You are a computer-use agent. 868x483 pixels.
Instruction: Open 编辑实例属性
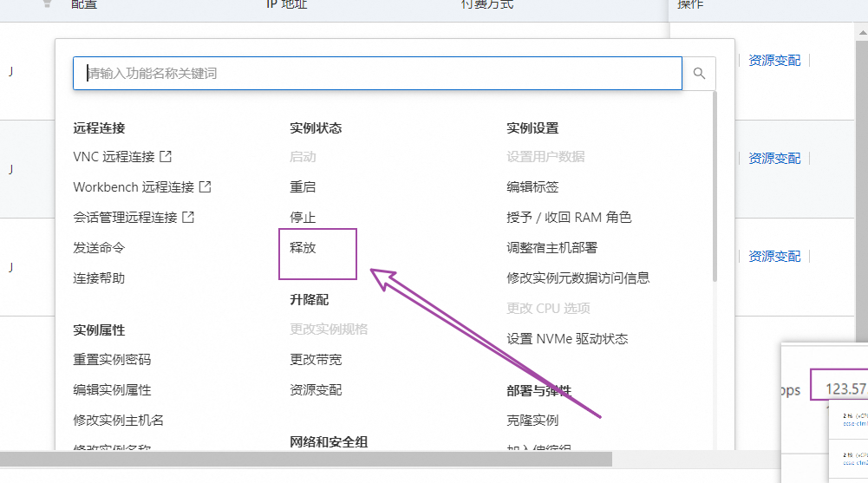113,390
